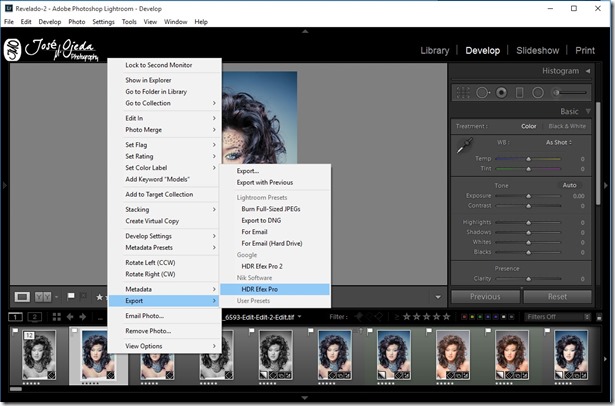Select the Radial Filter tool
The width and height of the screenshot is (615, 406).
tap(538, 93)
